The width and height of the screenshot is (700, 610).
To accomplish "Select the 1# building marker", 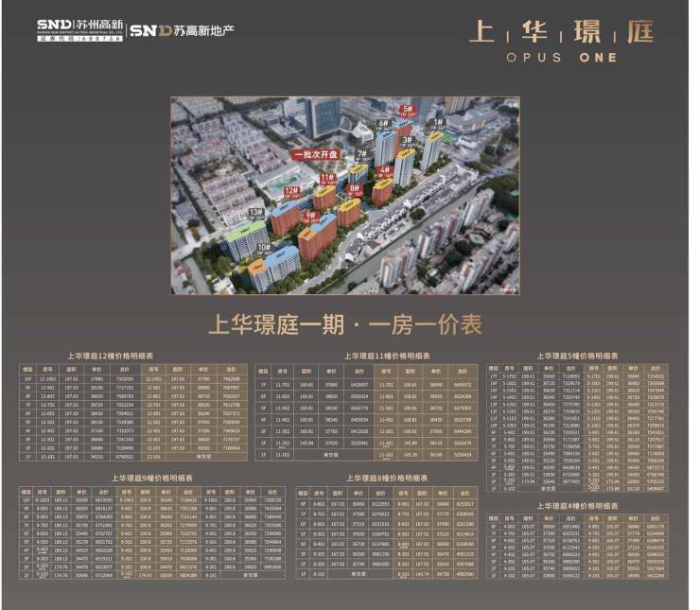I will 437,123.
